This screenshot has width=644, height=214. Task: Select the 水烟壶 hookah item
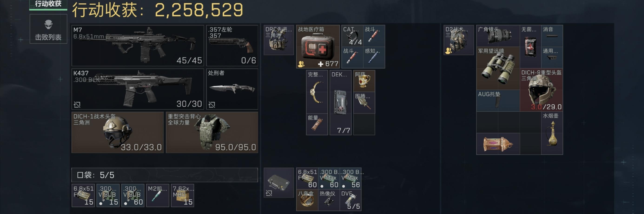point(552,133)
